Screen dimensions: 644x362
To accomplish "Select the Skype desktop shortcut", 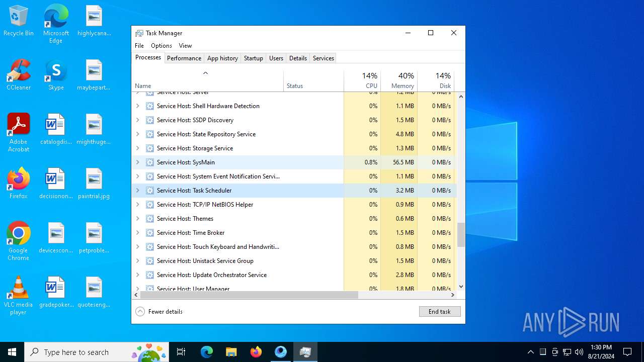I will [56, 75].
